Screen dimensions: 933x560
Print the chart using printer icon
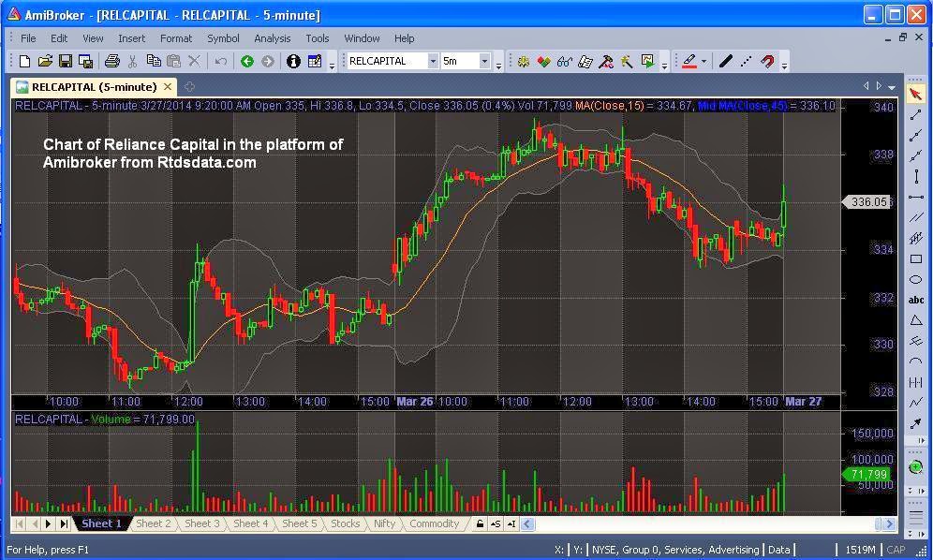(111, 61)
